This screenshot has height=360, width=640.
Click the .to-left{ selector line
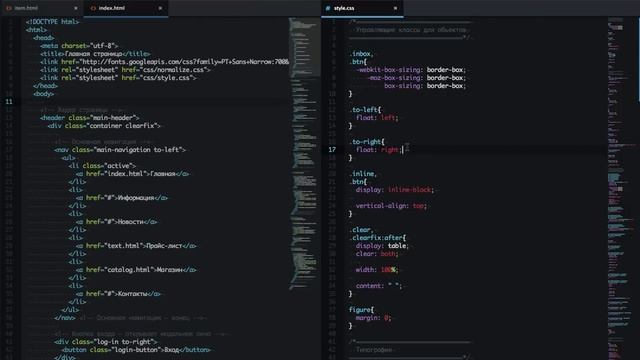click(x=365, y=110)
